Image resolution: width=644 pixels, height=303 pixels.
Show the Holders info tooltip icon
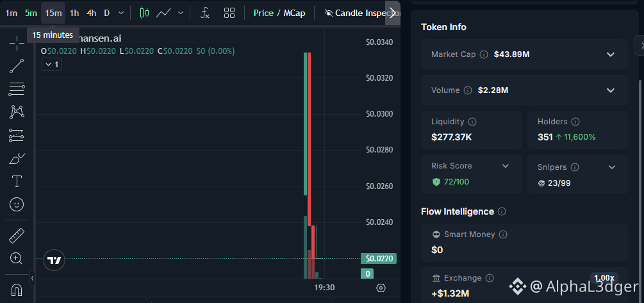tap(575, 122)
